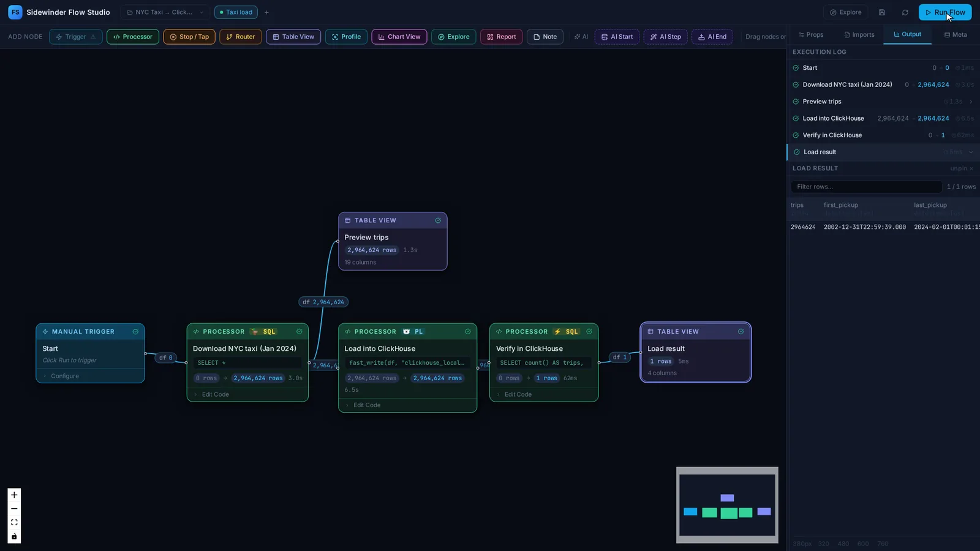Unpin the Load Result panel
Image resolution: width=980 pixels, height=551 pixels.
(x=961, y=168)
